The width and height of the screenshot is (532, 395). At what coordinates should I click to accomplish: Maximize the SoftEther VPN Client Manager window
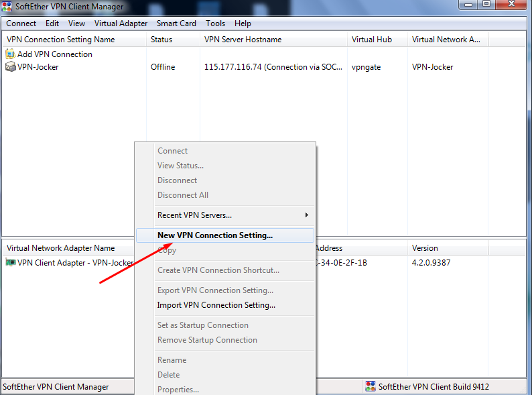pos(486,5)
